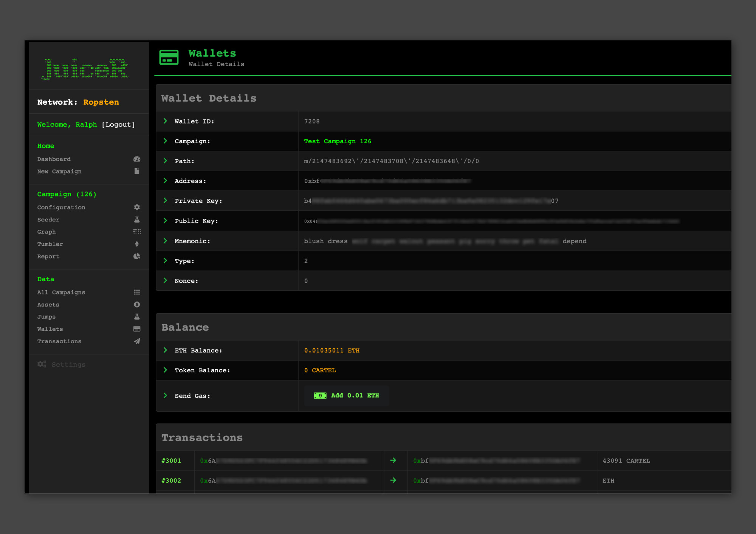Click the wallet path value m/2147483692
The image size is (756, 534).
392,161
